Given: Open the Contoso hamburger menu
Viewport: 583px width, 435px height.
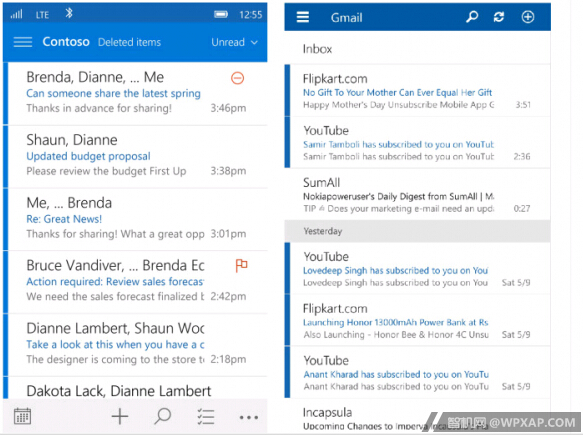Looking at the screenshot, I should point(23,42).
